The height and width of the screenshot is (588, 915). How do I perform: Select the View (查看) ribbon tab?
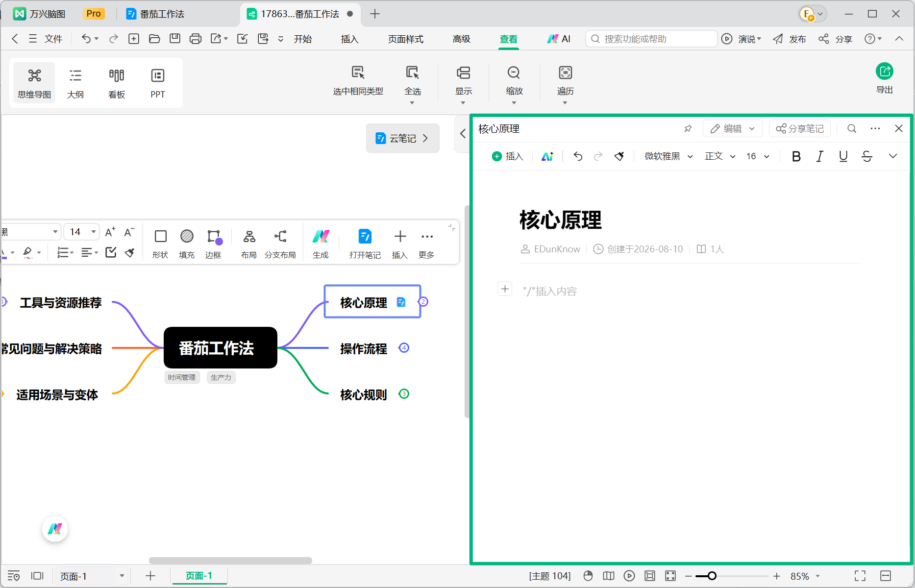pyautogui.click(x=509, y=39)
